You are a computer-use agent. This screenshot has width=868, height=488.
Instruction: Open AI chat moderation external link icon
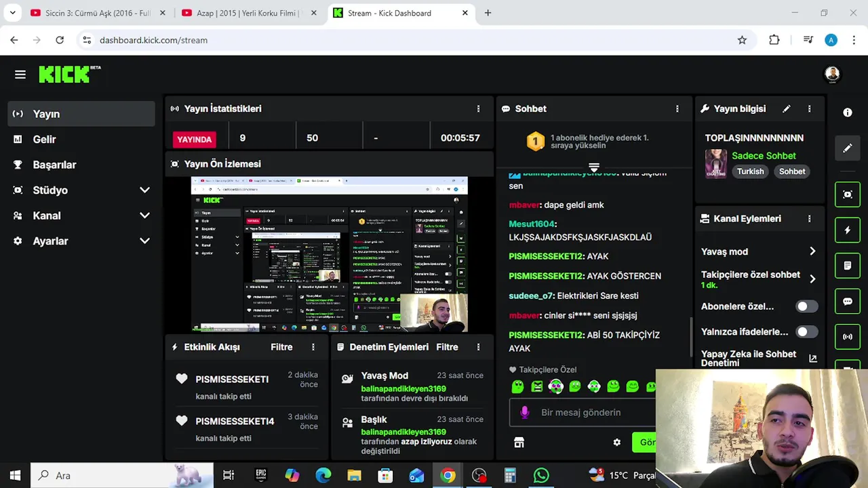click(x=813, y=359)
